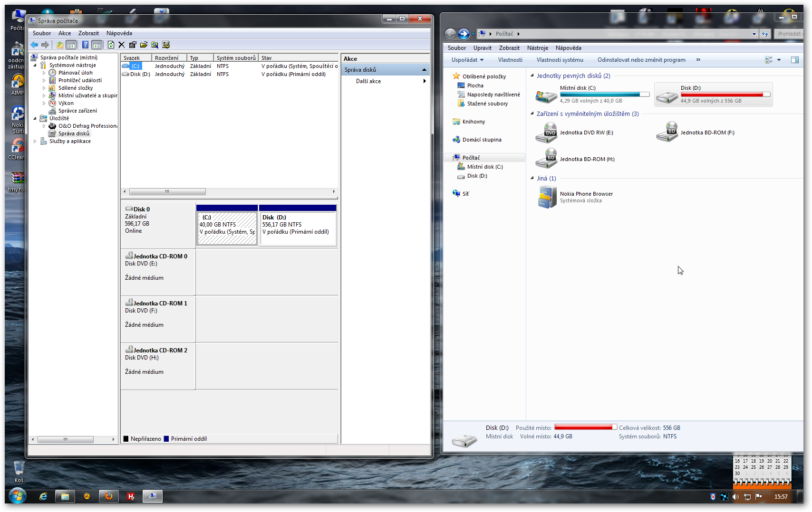
Task: Collapse the Správa disků actions section
Action: [x=424, y=70]
